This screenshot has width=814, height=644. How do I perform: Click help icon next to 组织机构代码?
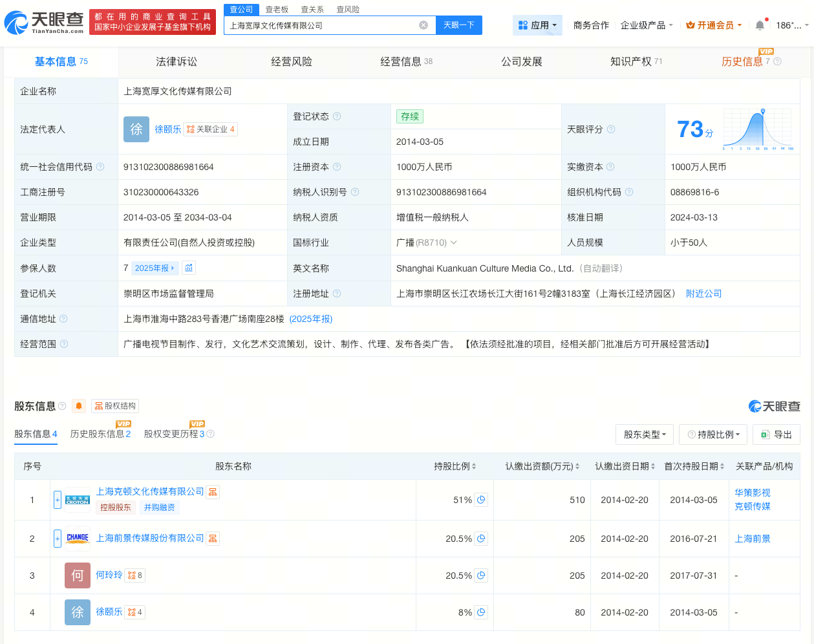click(629, 192)
